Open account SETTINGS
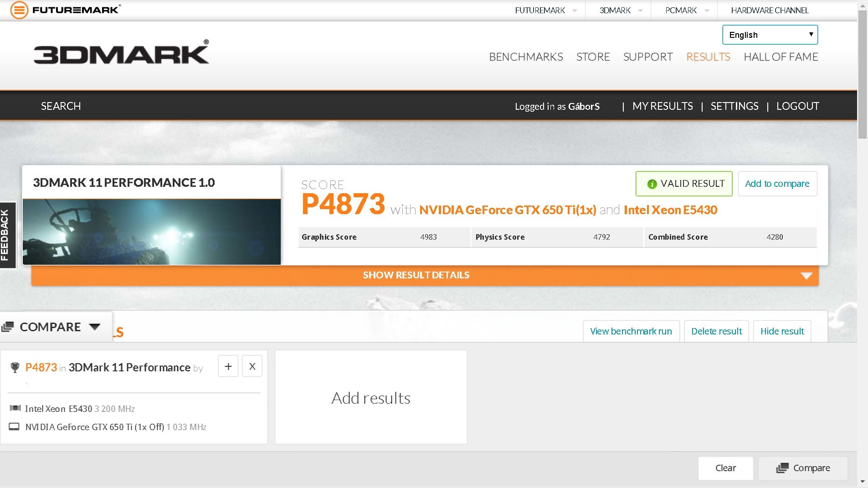This screenshot has width=868, height=488. pyautogui.click(x=734, y=106)
